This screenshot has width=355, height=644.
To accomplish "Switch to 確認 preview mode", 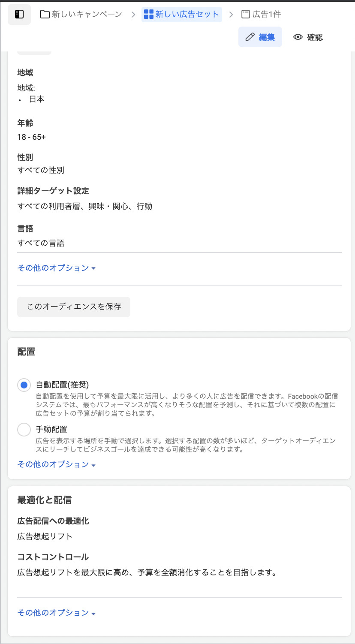I will coord(308,37).
